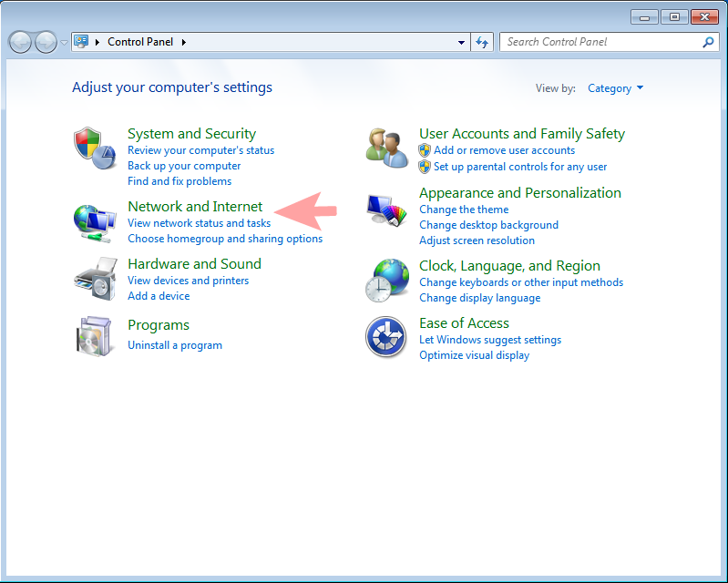Open the Appearance and Personalization monitor icon
This screenshot has width=728, height=583.
(x=386, y=210)
